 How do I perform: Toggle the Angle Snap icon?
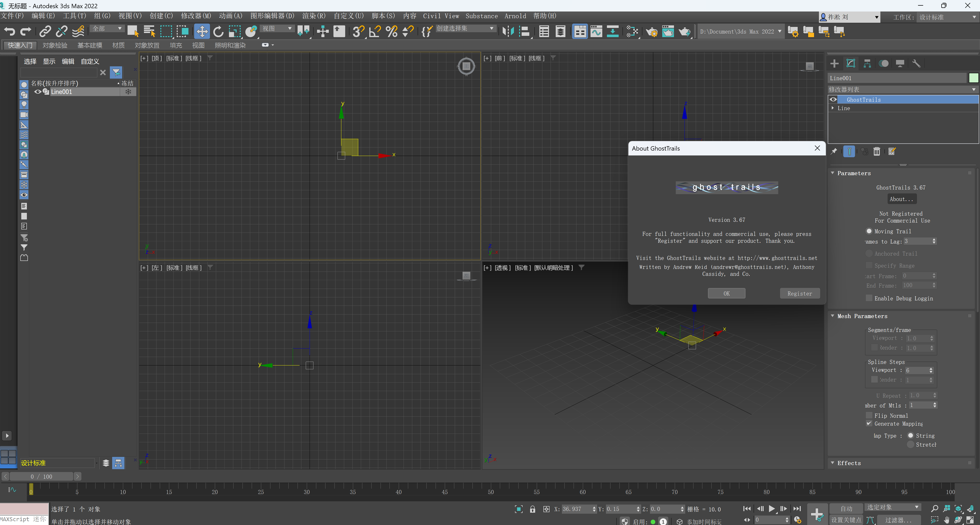tap(375, 31)
